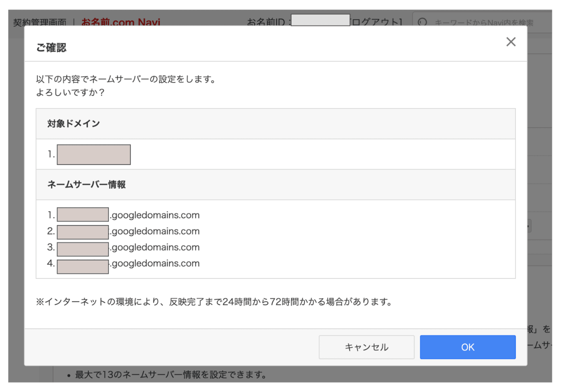This screenshot has height=392, width=561.
Task: Click the search box in Navi header
Action: (482, 22)
